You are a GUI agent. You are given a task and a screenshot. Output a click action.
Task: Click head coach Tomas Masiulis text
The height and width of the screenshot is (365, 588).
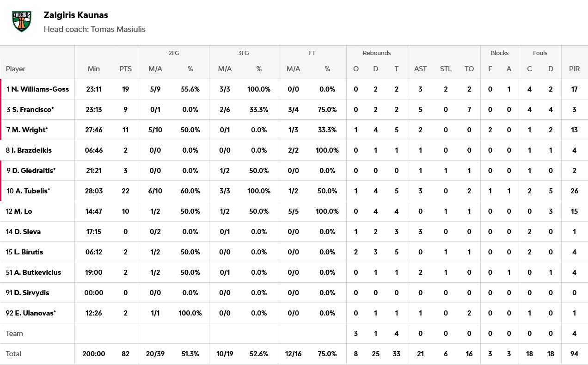pos(94,29)
